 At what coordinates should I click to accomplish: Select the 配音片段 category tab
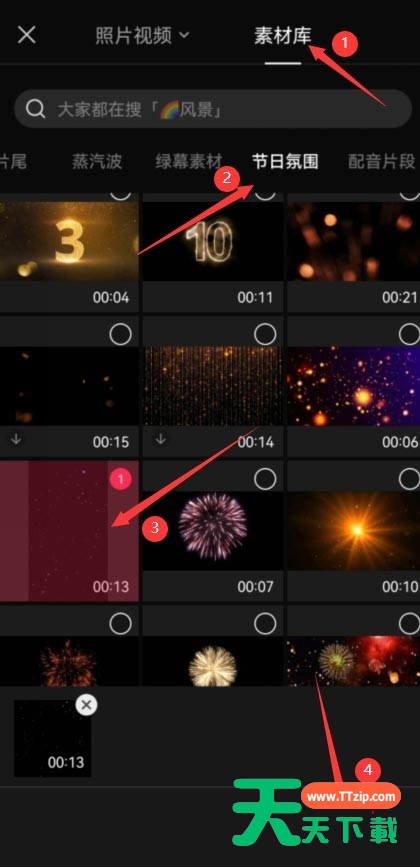[381, 161]
